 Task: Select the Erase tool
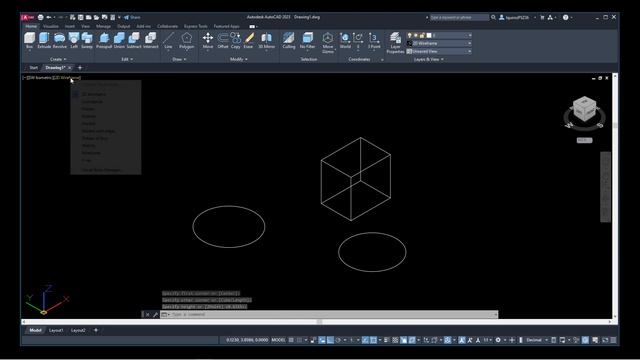click(249, 40)
